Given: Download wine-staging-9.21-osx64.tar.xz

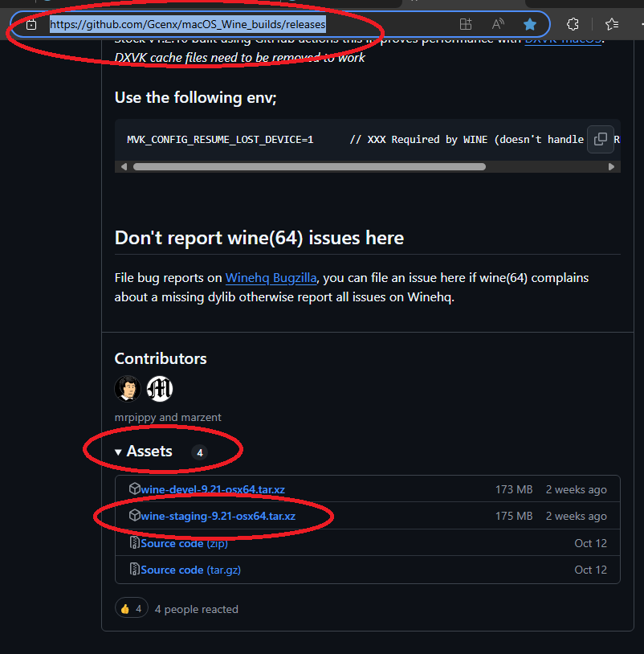Looking at the screenshot, I should pos(218,516).
